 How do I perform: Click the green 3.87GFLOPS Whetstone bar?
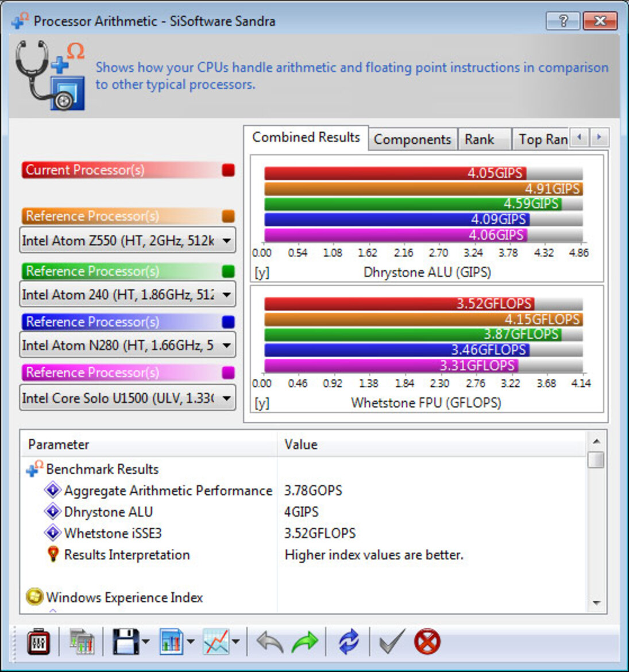pos(413,335)
